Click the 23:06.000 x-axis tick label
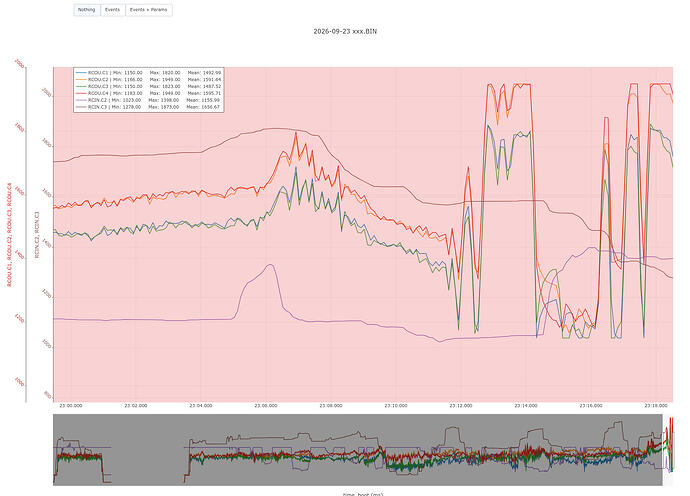Viewport: 690px width, 496px height. pyautogui.click(x=266, y=406)
